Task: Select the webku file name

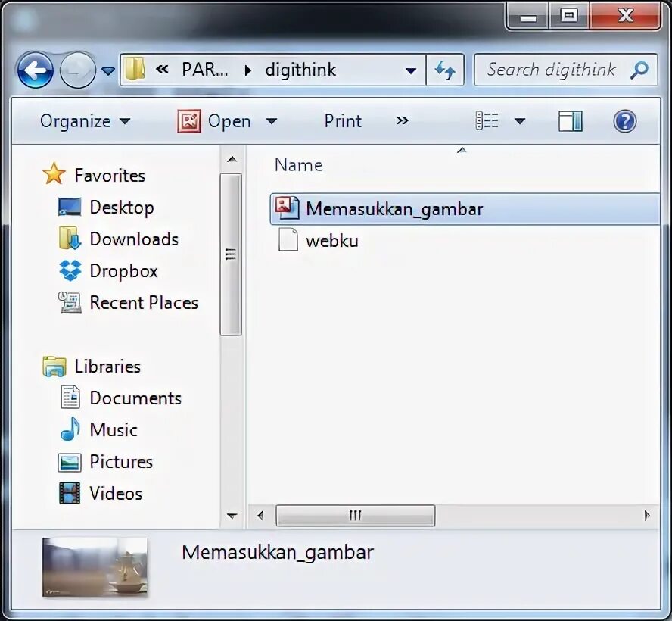Action: click(x=332, y=241)
